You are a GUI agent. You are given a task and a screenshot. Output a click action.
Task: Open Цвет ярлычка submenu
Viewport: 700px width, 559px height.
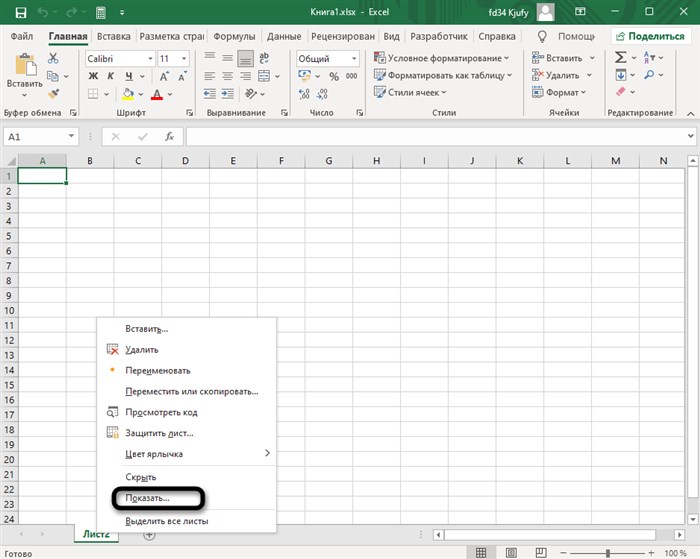click(x=187, y=454)
